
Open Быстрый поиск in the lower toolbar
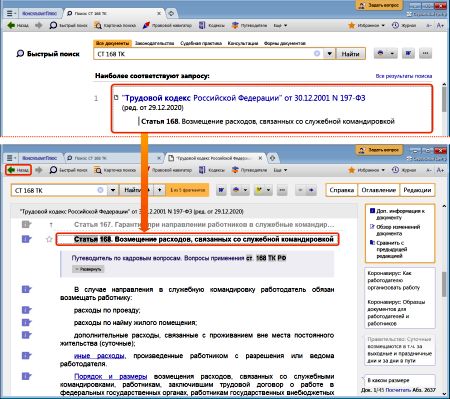point(68,170)
